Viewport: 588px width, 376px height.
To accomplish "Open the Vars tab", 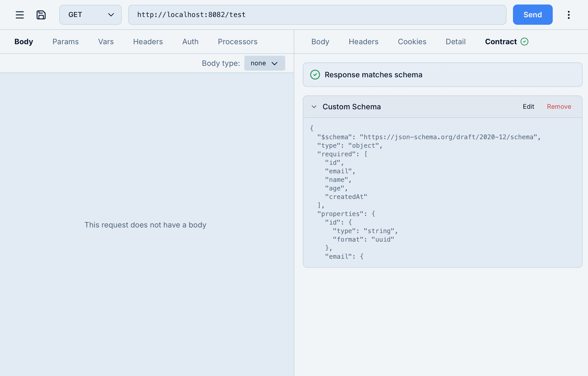I will 106,42.
